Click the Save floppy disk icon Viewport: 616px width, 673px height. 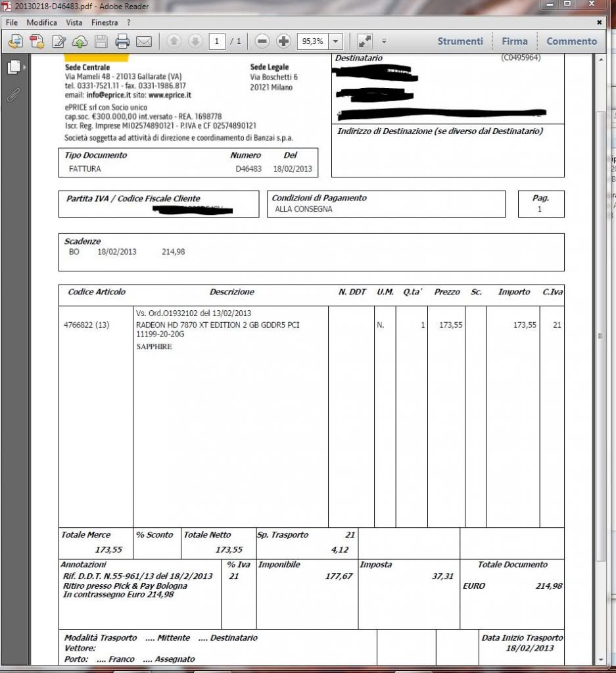click(x=101, y=41)
